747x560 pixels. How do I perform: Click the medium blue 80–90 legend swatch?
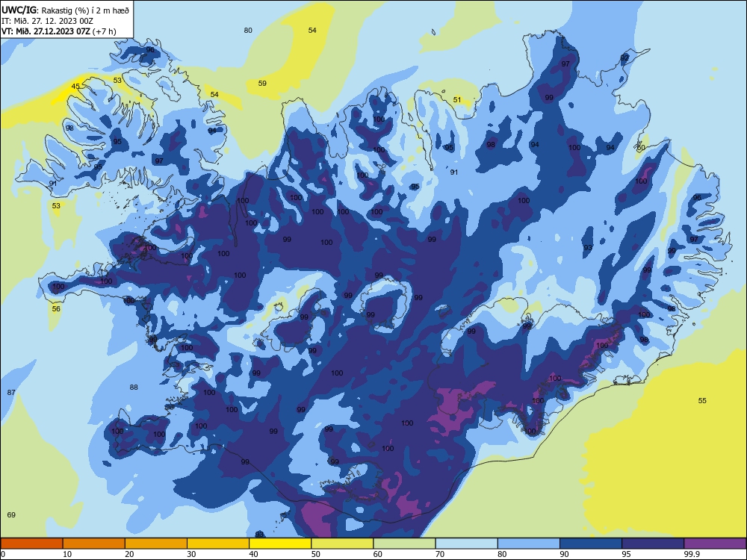(529, 544)
